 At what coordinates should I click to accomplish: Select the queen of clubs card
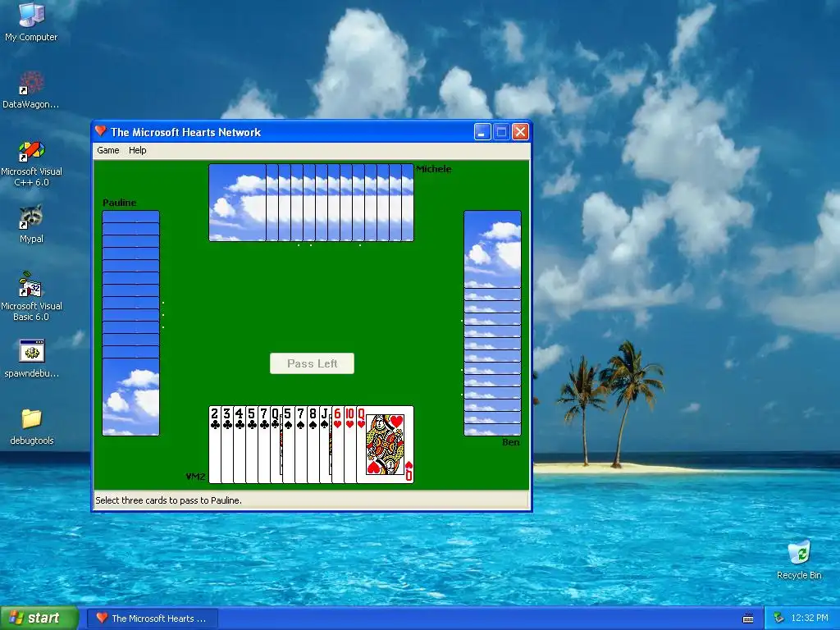coord(276,445)
